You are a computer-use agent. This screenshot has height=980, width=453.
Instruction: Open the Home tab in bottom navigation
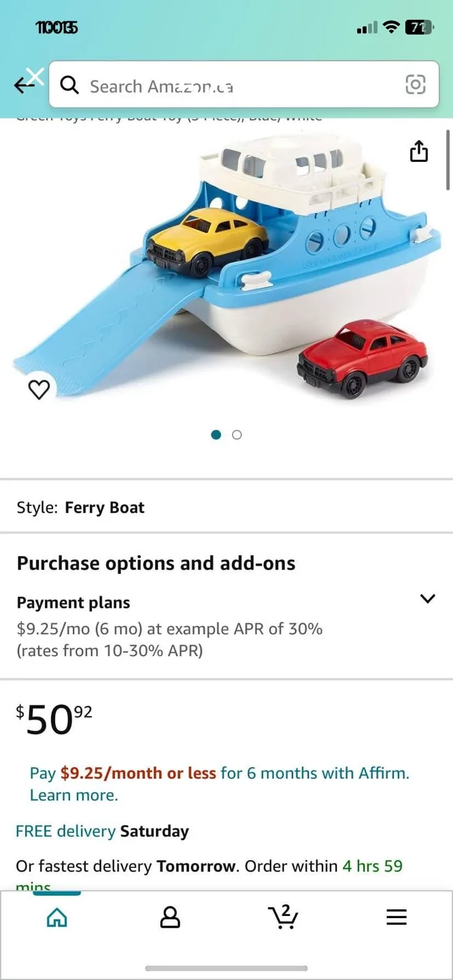(56, 917)
